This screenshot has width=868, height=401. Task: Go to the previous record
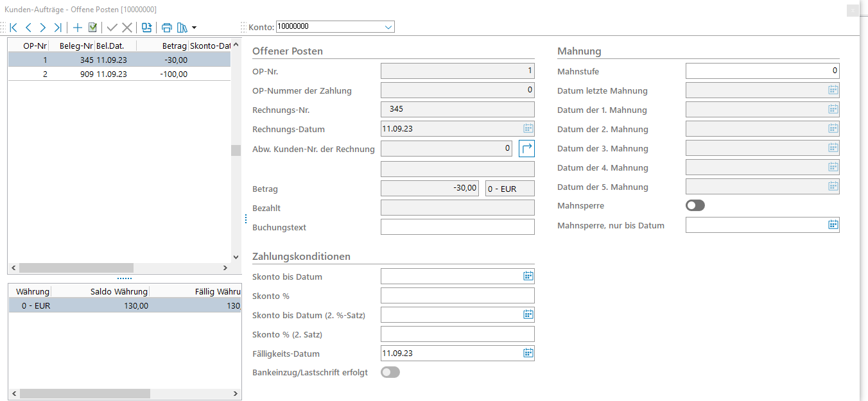point(28,28)
